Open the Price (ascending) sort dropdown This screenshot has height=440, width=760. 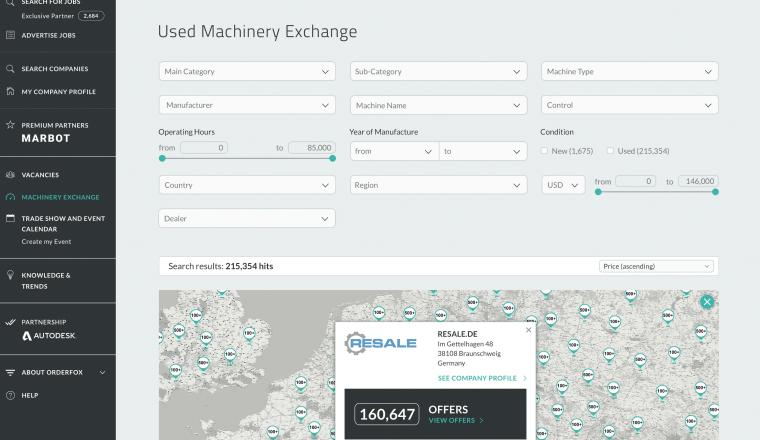pos(657,267)
